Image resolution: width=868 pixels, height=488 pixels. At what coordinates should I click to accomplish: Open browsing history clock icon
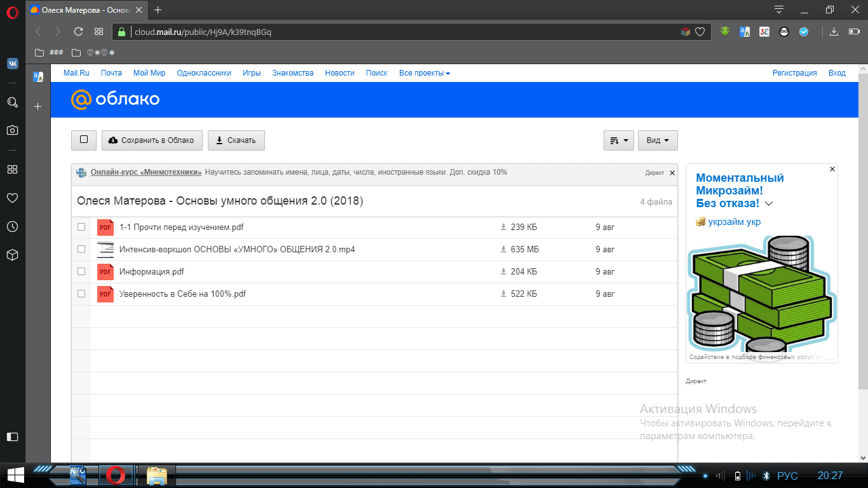pyautogui.click(x=12, y=227)
